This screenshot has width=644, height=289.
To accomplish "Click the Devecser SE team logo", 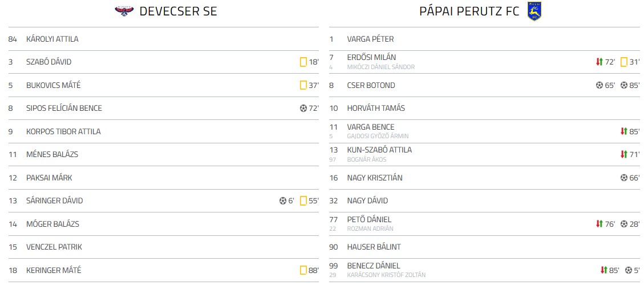I will coord(124,11).
